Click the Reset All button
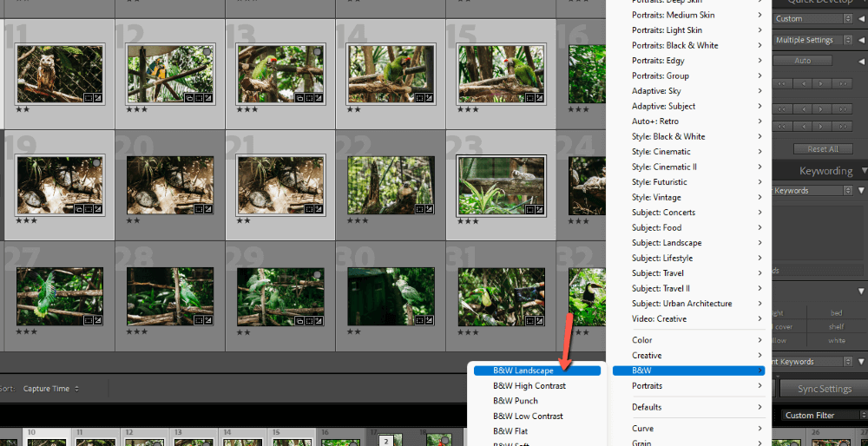The width and height of the screenshot is (868, 446). click(823, 149)
